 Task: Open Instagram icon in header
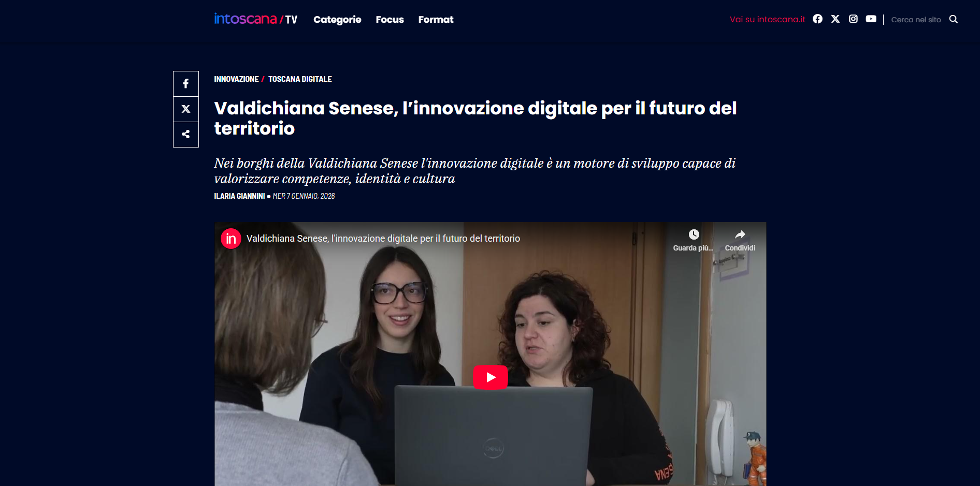pos(853,19)
